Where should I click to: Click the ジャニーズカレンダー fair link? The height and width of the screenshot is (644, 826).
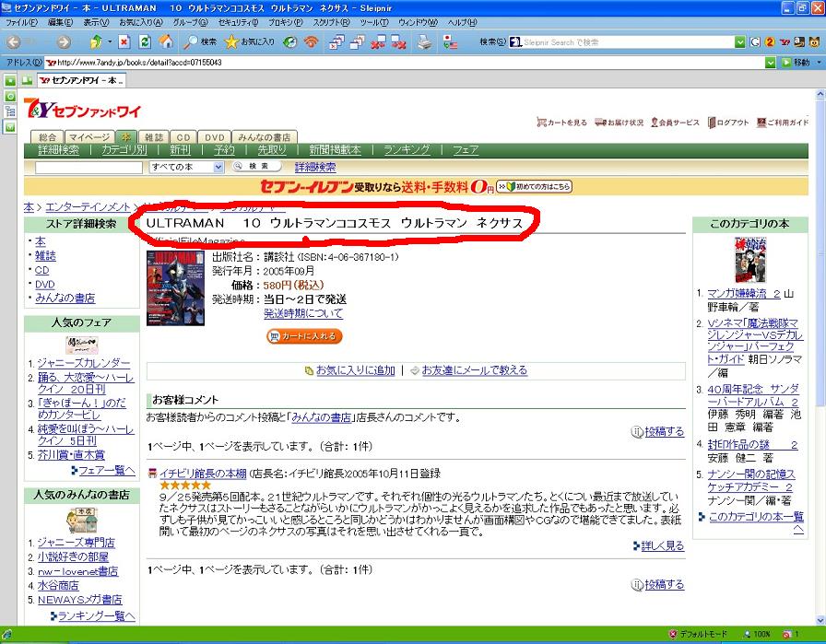pos(84,363)
